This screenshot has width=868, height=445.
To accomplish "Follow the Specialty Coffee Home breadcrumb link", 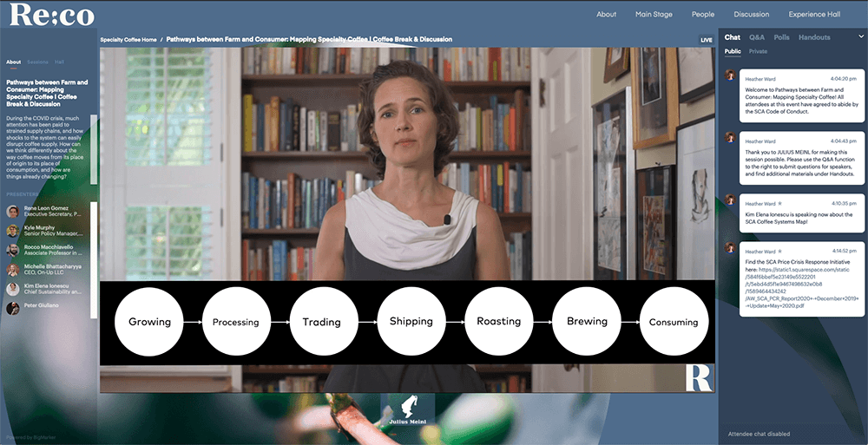I will [128, 40].
